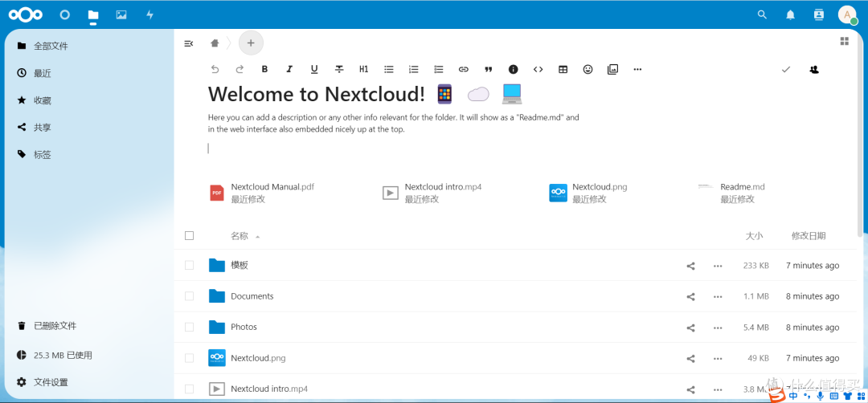Click the Nextcloud logo

click(26, 15)
